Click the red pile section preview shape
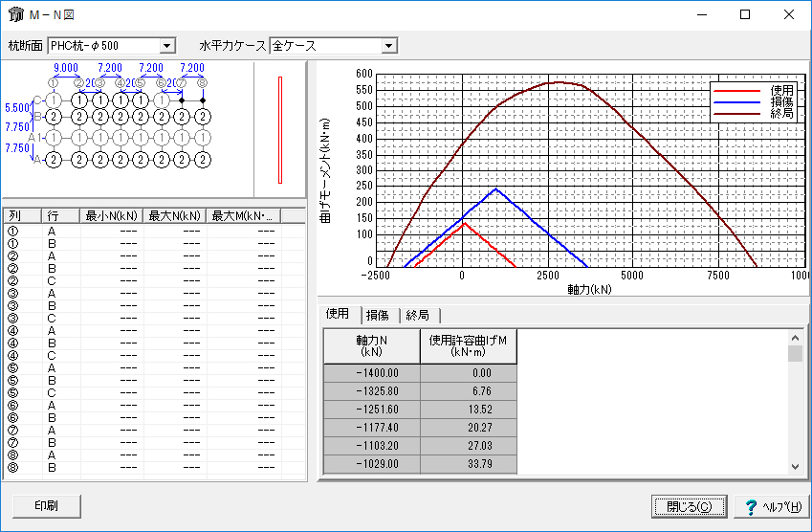This screenshot has height=532, width=812. (280, 130)
